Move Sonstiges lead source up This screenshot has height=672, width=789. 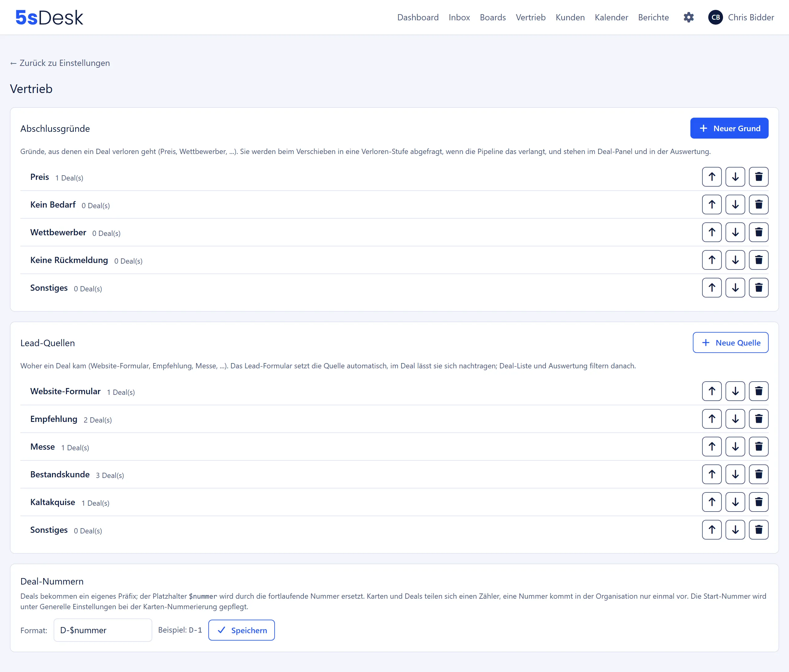(x=712, y=530)
